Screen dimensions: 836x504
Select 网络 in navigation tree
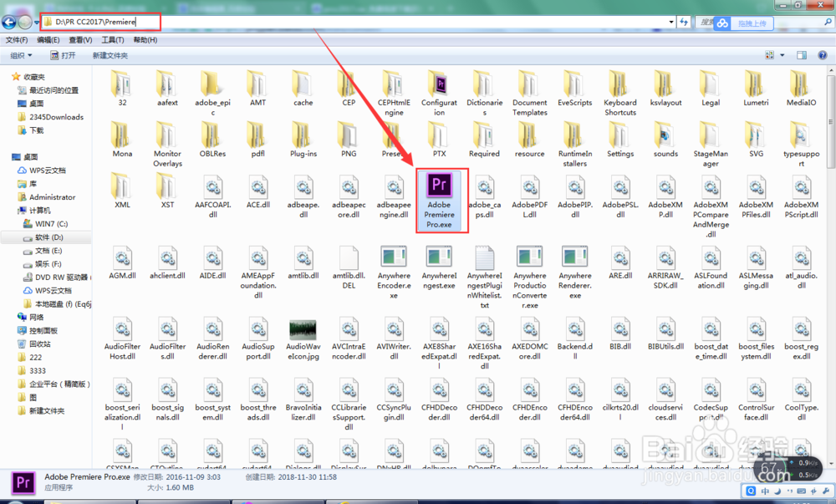(x=31, y=317)
